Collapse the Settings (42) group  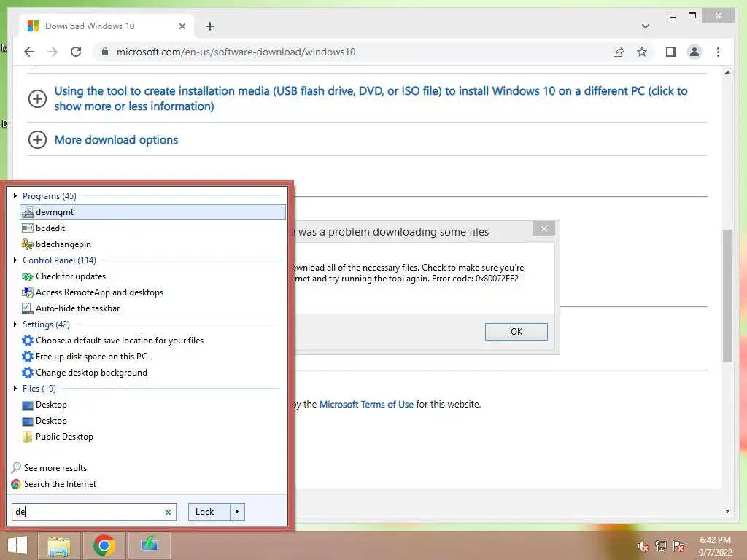pyautogui.click(x=15, y=324)
